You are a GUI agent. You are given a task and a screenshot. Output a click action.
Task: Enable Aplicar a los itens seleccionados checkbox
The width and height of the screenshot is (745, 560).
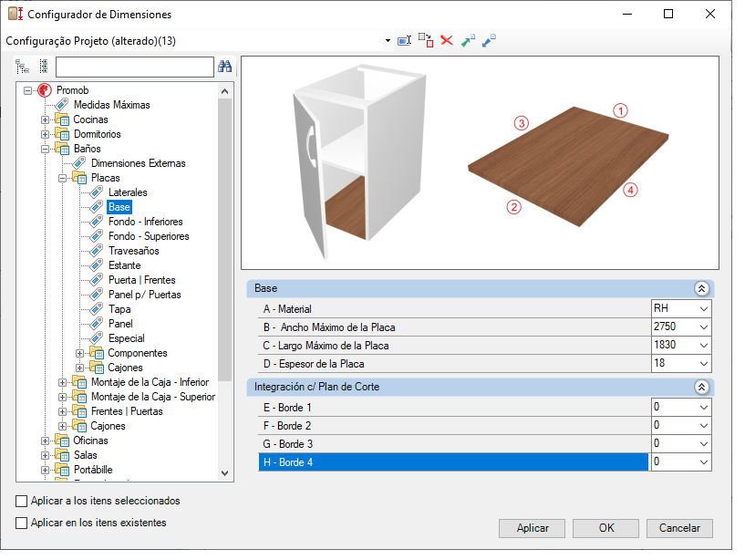tap(21, 501)
